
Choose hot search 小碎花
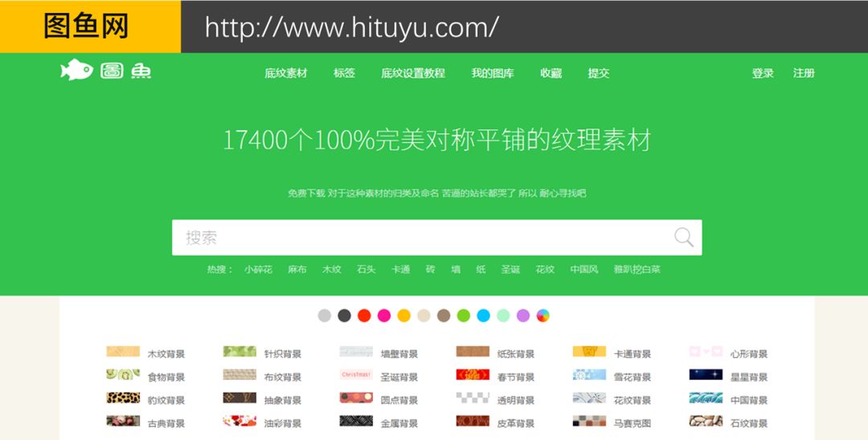[258, 270]
